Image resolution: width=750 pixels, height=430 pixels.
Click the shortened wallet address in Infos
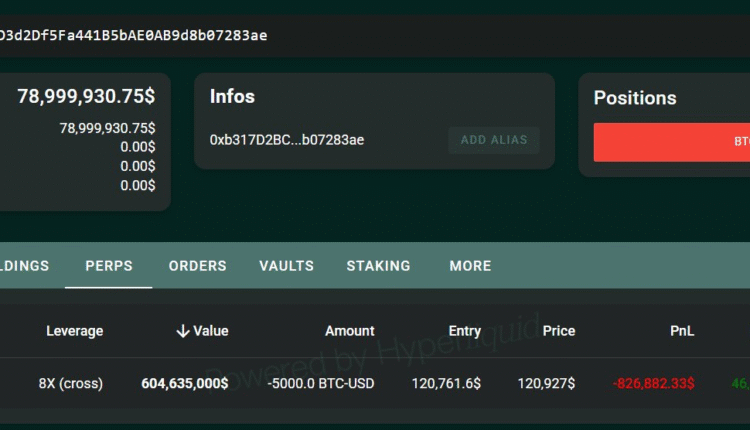pos(287,140)
